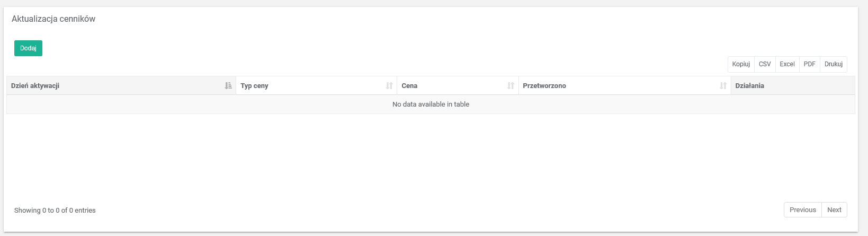Click sort arrows icon in Typ ceny column
868x236 pixels.
[x=389, y=85]
